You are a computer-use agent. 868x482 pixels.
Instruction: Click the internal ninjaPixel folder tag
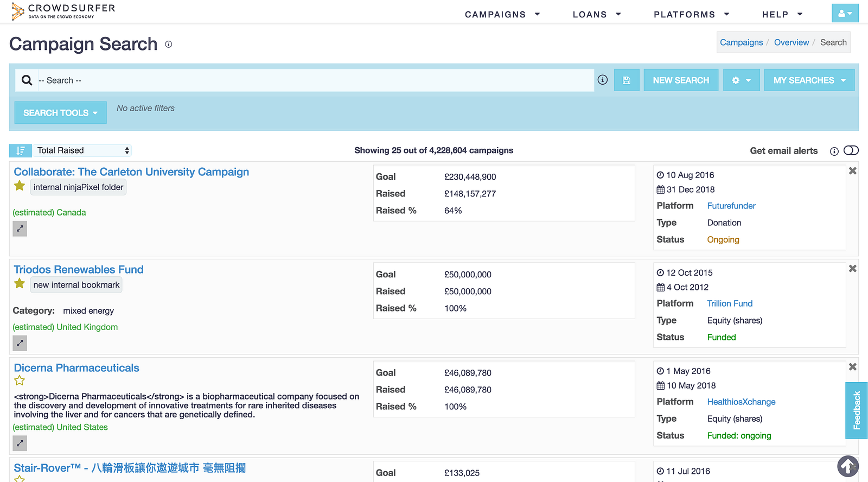[78, 187]
